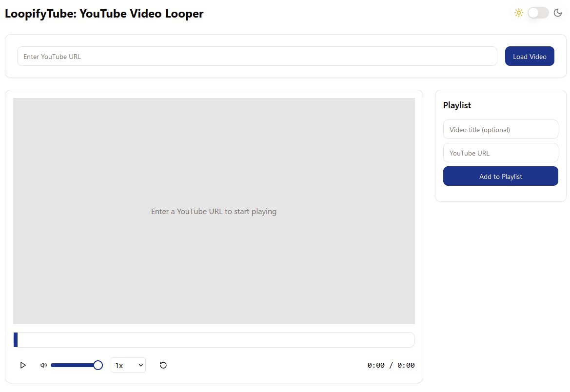Click the moon dark-mode icon
The width and height of the screenshot is (570, 392).
[558, 13]
